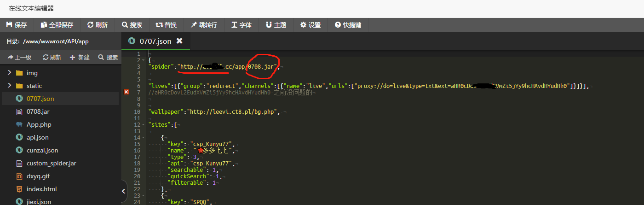Image resolution: width=644 pixels, height=205 pixels.
Task: Expand the static folder chevron
Action: coord(9,86)
